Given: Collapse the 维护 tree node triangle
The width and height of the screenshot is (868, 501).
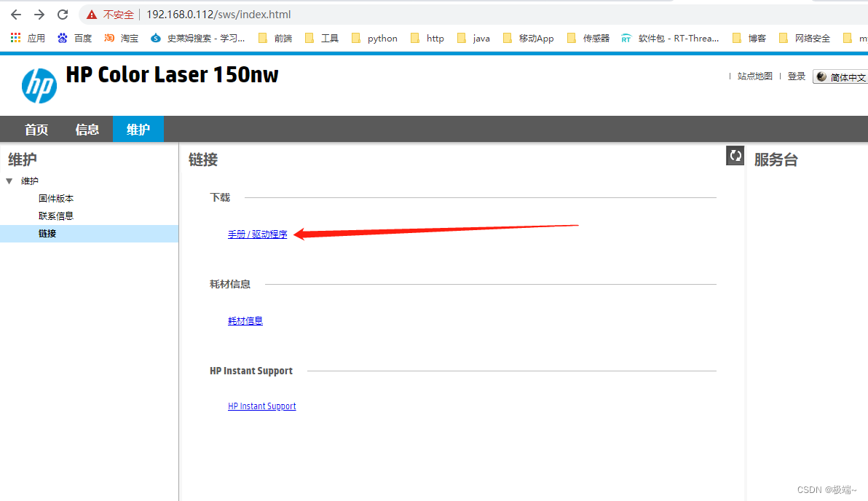Looking at the screenshot, I should pos(9,181).
